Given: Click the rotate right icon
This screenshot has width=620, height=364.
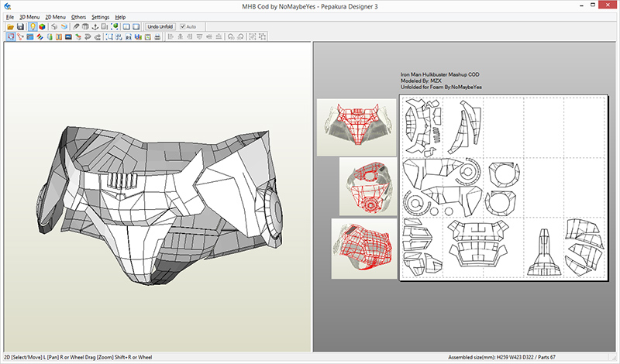Looking at the screenshot, I should (x=240, y=36).
